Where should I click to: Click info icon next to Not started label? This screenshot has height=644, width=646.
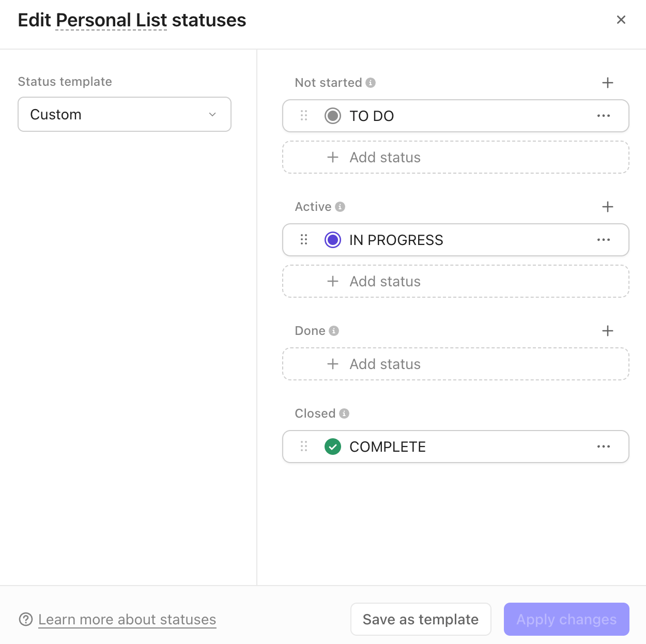coord(370,82)
